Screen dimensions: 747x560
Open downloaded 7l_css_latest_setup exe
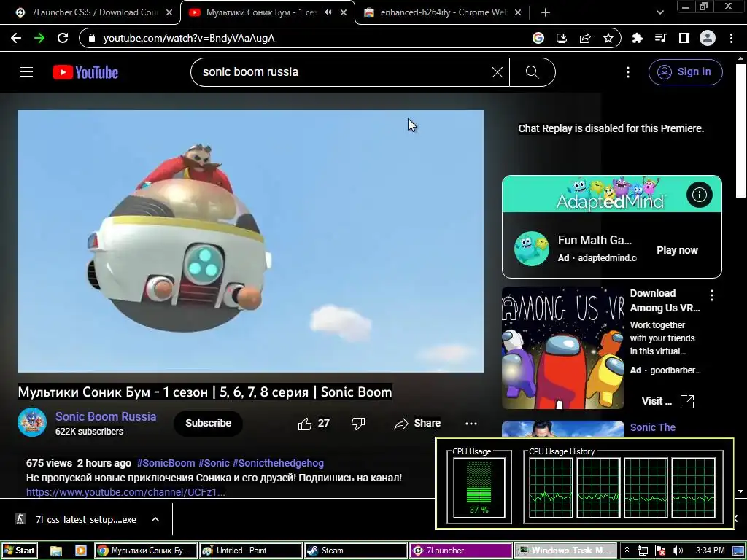coord(76,519)
